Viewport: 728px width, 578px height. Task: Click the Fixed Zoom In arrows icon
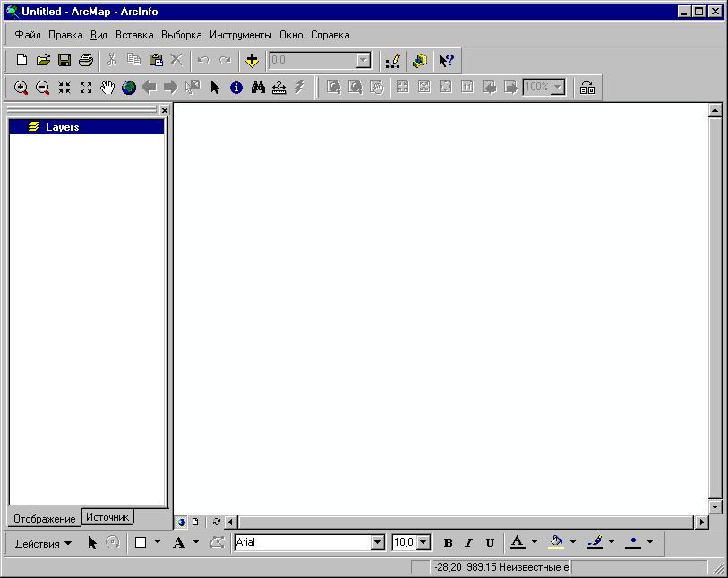click(x=64, y=87)
